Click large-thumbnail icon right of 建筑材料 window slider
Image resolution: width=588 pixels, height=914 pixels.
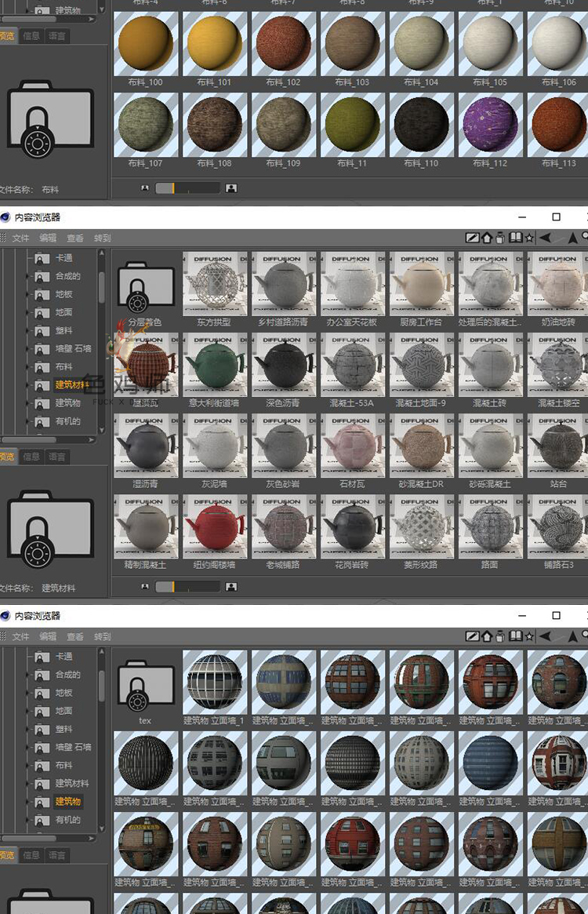pyautogui.click(x=231, y=586)
